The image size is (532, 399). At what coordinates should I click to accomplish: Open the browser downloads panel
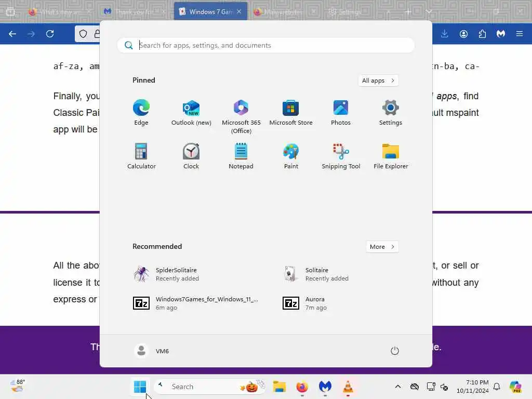445,34
